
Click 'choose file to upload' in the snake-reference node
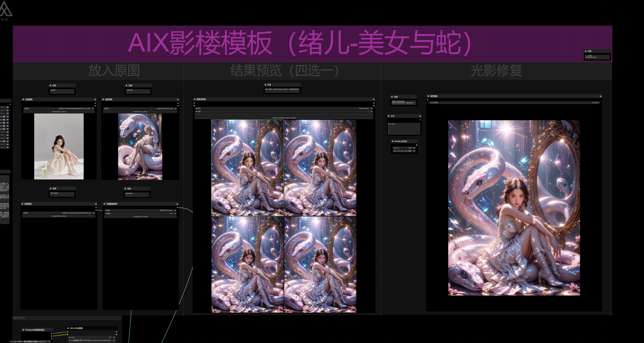pyautogui.click(x=140, y=112)
